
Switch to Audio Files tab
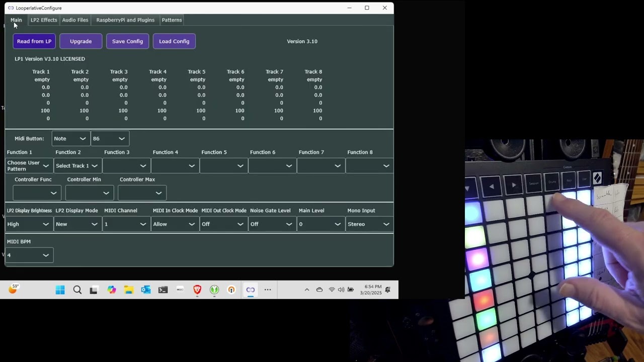click(75, 20)
